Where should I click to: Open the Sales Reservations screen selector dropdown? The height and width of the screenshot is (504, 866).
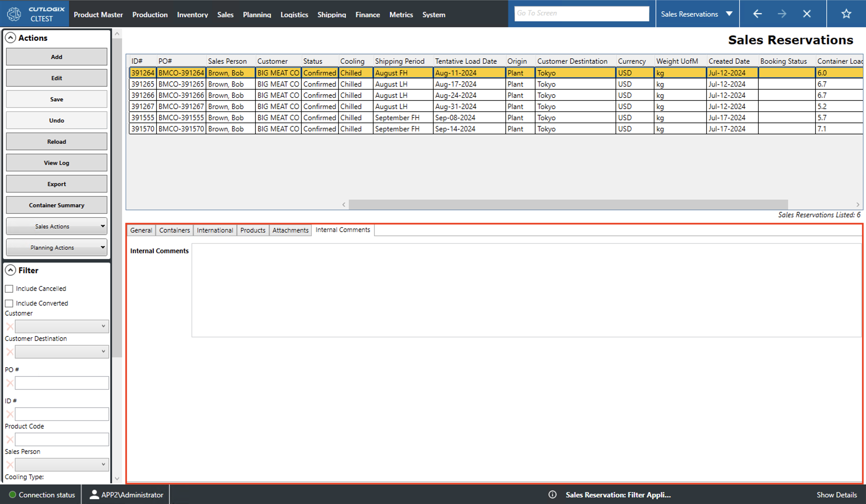tap(729, 14)
